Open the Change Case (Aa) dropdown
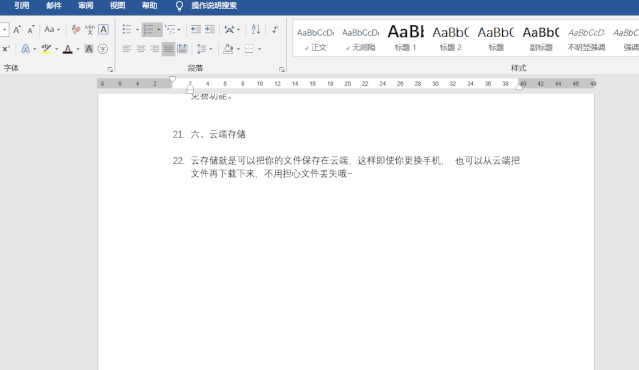This screenshot has height=370, width=639. click(x=52, y=29)
